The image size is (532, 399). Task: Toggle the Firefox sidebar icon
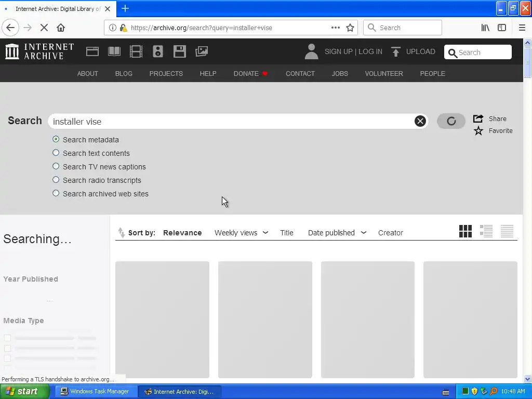[x=502, y=28]
